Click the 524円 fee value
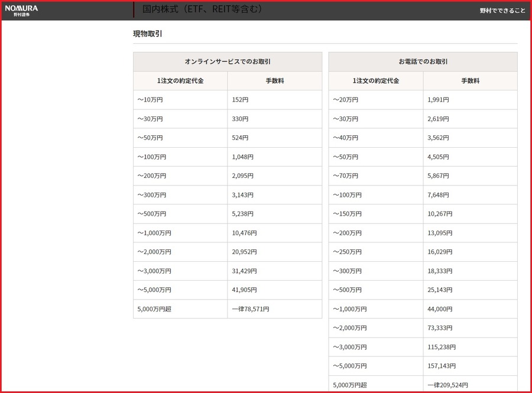532x393 pixels. (x=240, y=138)
